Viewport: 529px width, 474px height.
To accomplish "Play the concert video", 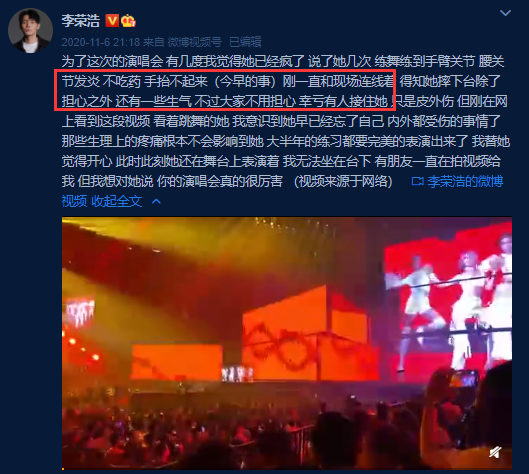I will point(287,343).
